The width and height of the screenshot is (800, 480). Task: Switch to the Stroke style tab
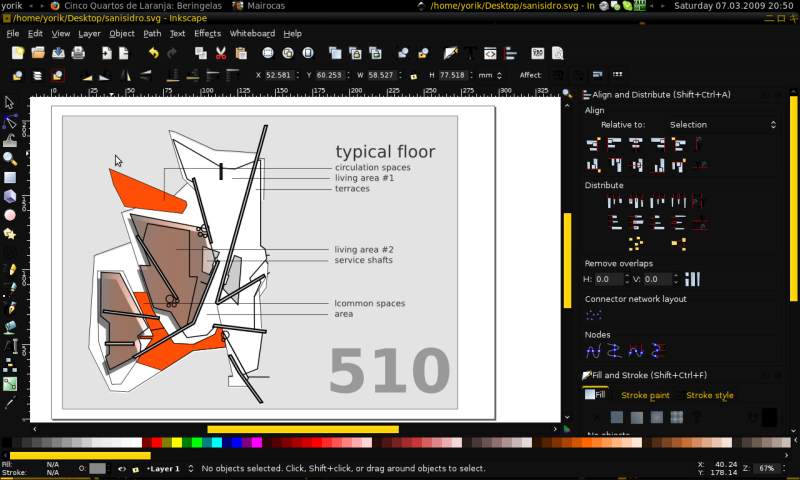click(709, 395)
